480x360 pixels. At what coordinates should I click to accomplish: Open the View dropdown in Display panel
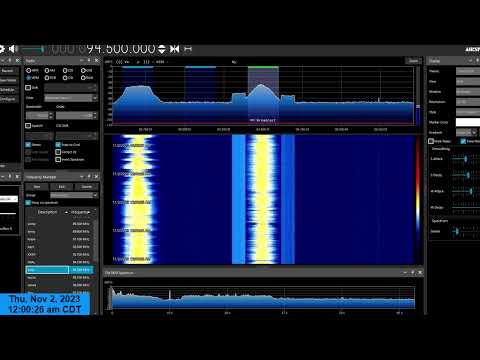[x=468, y=81]
